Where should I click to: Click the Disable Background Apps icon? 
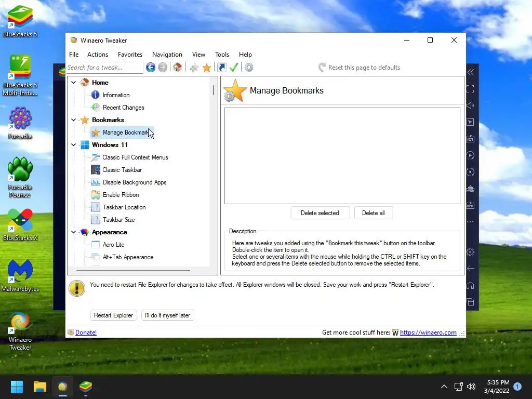96,182
